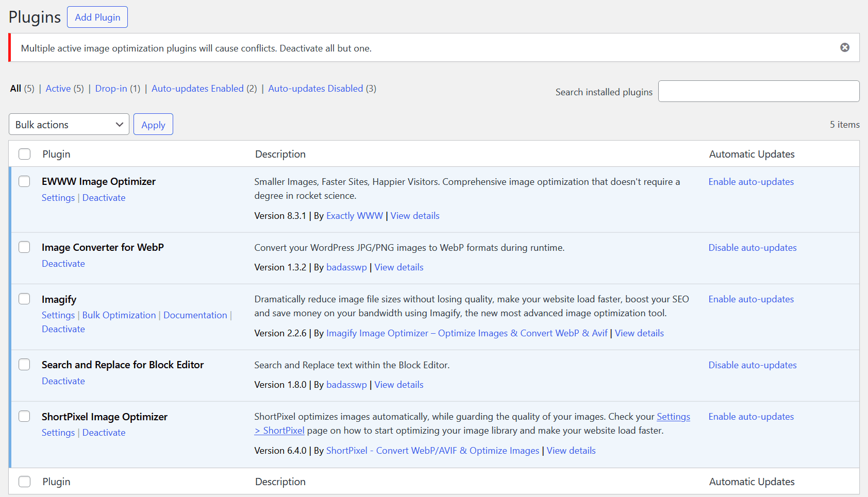Screen dimensions: 868x497
Task: Disable auto-updates for Search and Replace plugin
Action: point(752,365)
